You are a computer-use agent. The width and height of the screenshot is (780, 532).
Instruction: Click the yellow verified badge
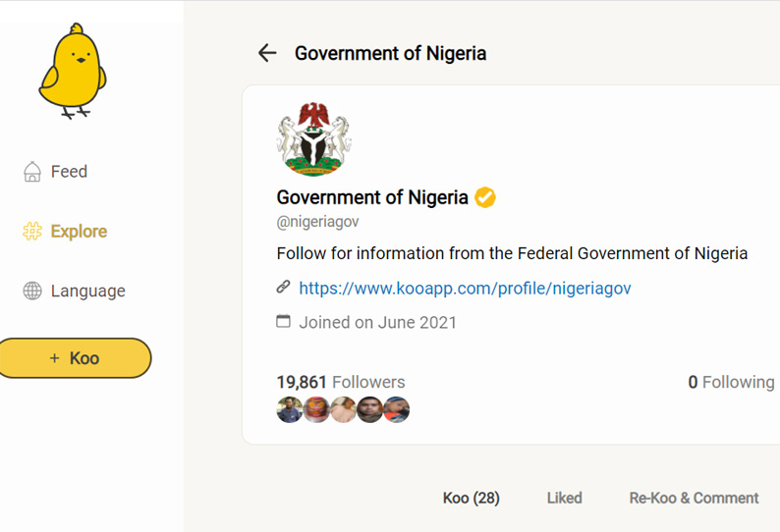pyautogui.click(x=485, y=197)
